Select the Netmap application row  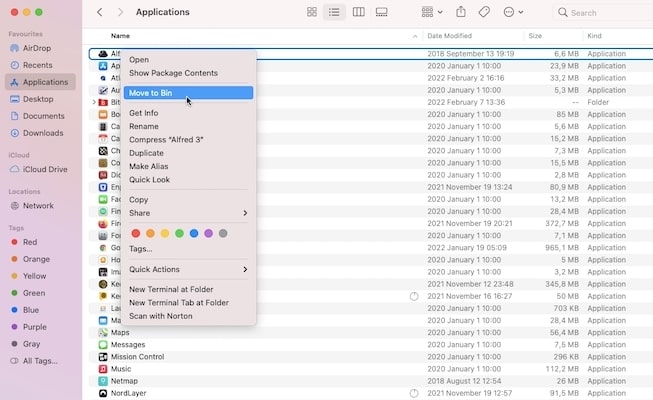point(371,381)
